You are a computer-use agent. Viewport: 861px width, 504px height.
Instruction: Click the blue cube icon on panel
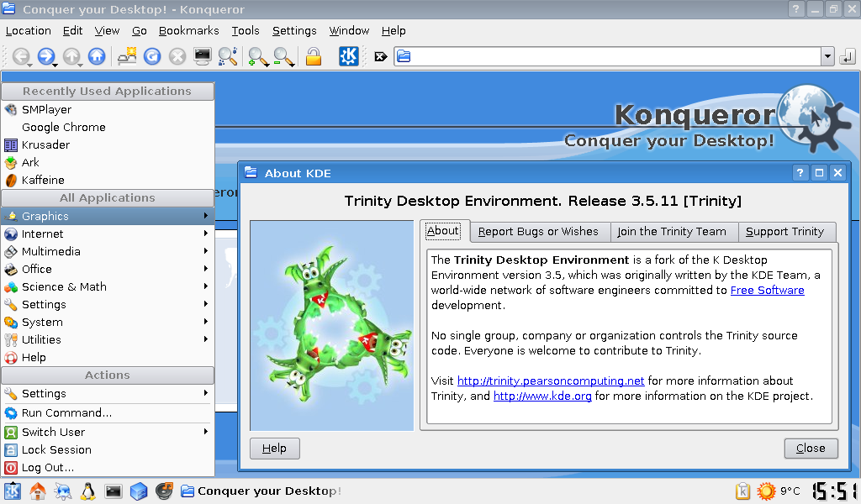139,491
